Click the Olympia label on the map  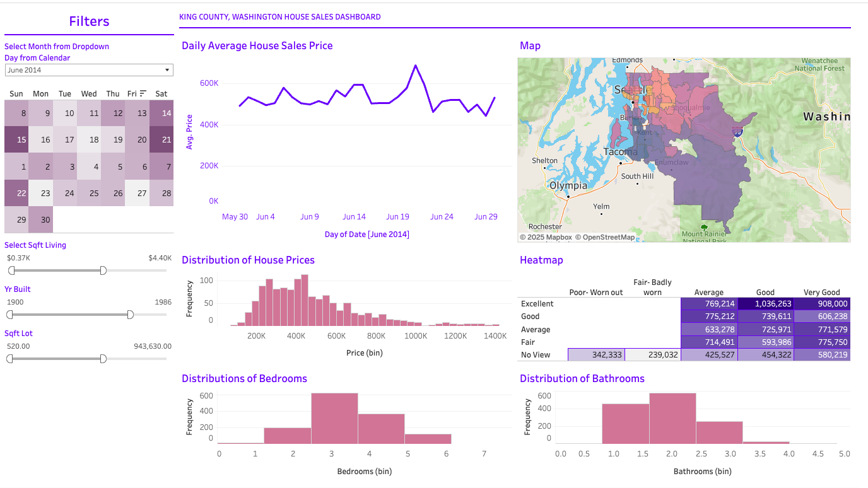(x=568, y=186)
